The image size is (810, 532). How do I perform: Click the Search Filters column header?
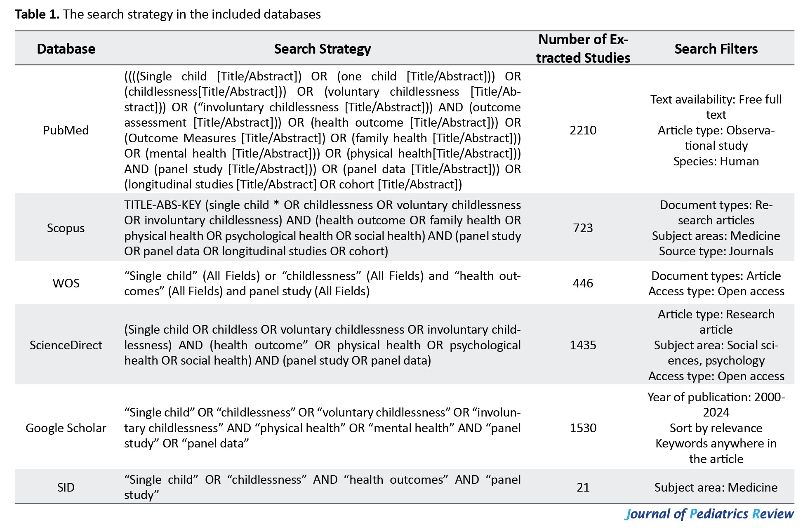coord(716,49)
